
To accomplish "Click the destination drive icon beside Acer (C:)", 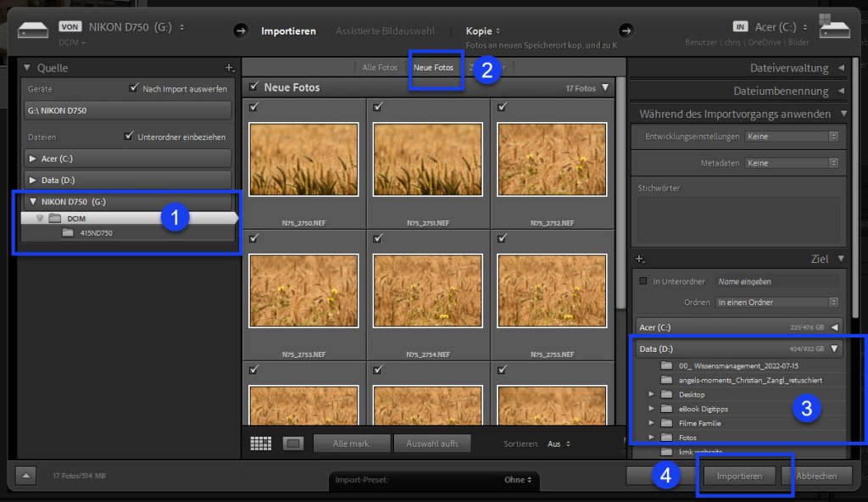I will [x=834, y=27].
